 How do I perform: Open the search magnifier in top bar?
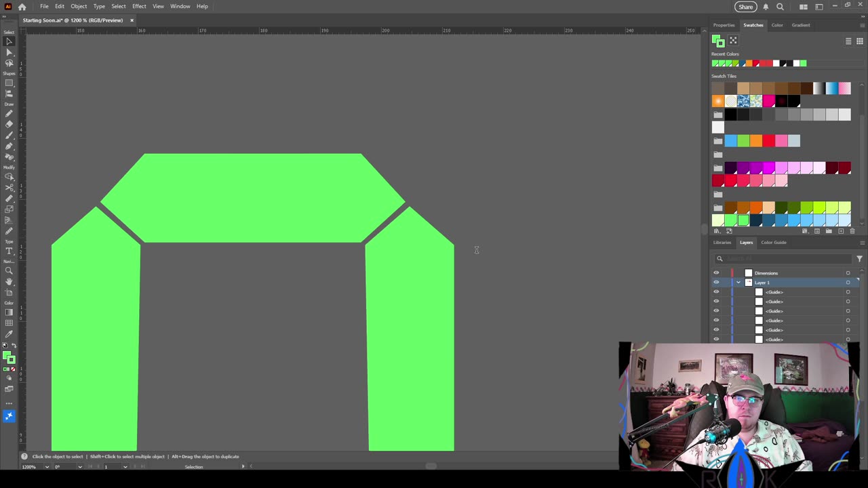coord(780,7)
